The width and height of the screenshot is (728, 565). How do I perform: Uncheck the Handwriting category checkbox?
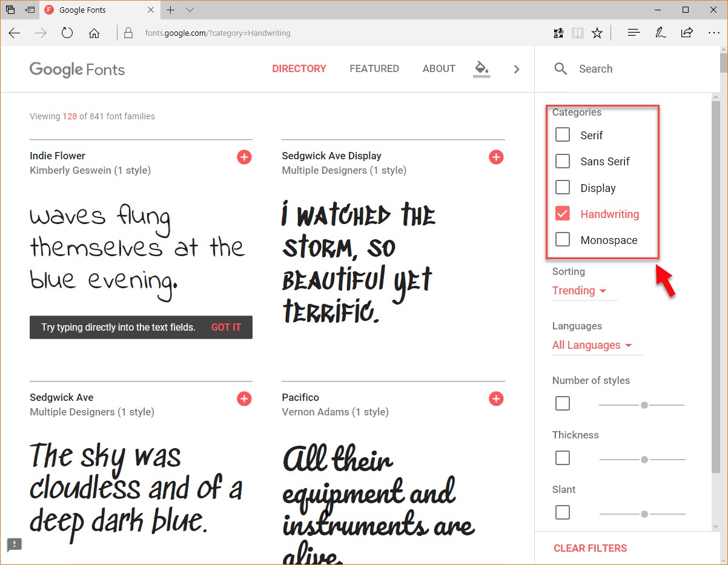pyautogui.click(x=563, y=214)
